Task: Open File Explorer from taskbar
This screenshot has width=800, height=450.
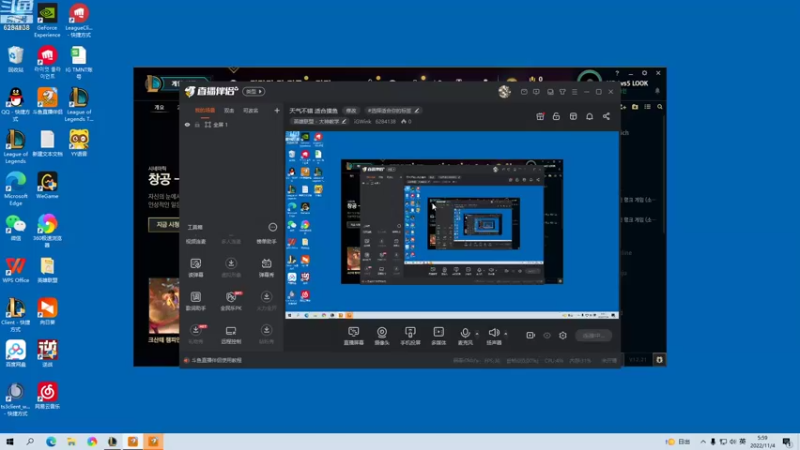Action: coord(71,441)
